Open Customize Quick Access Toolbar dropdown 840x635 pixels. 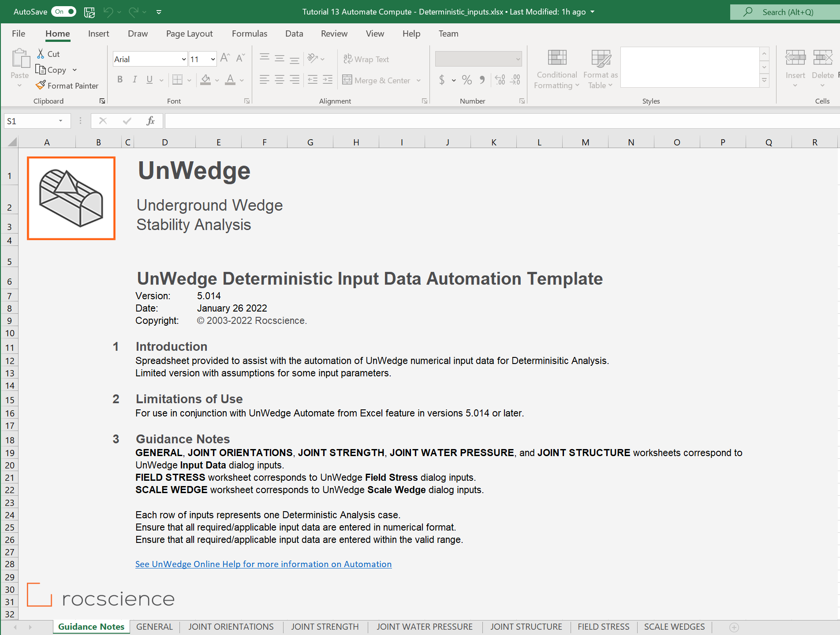pyautogui.click(x=159, y=12)
